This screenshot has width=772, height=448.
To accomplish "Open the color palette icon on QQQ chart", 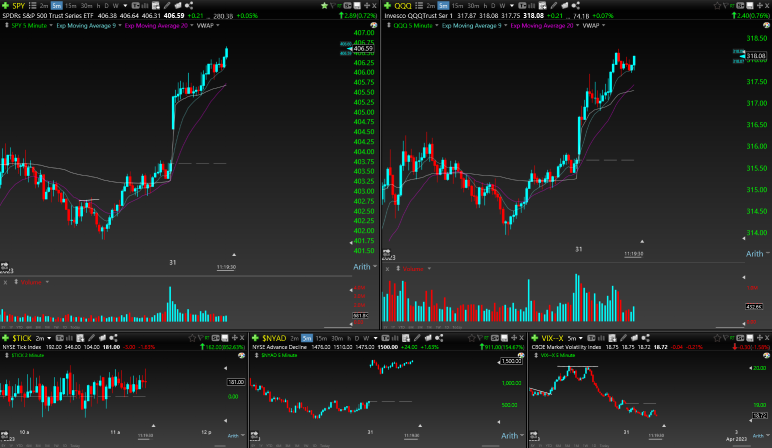I will [x=767, y=25].
